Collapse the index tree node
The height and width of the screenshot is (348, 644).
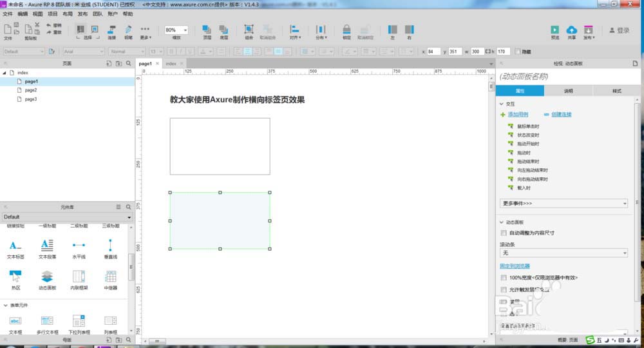pos(5,73)
